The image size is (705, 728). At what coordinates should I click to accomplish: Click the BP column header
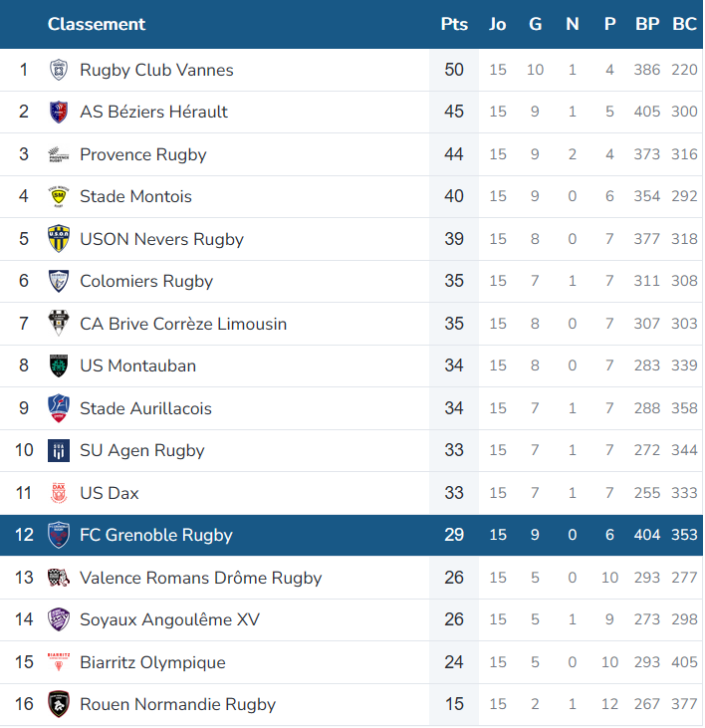pyautogui.click(x=647, y=24)
